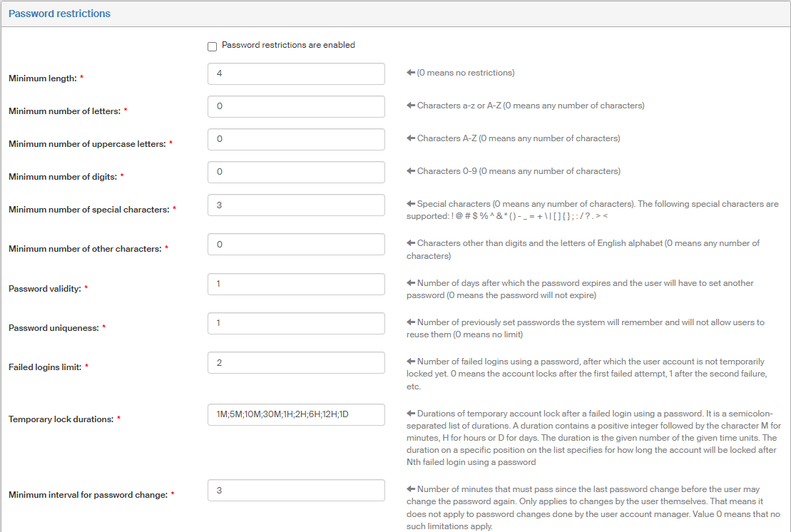
Task: Focus the Minimum number of other characters field
Action: 296,245
